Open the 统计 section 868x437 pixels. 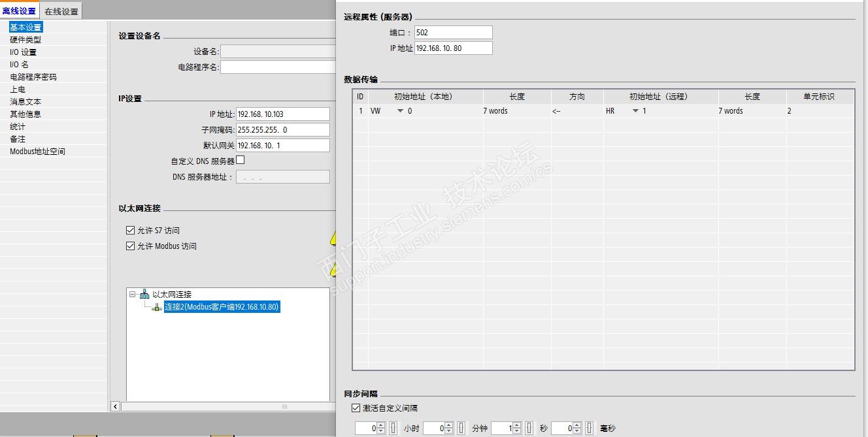(17, 127)
